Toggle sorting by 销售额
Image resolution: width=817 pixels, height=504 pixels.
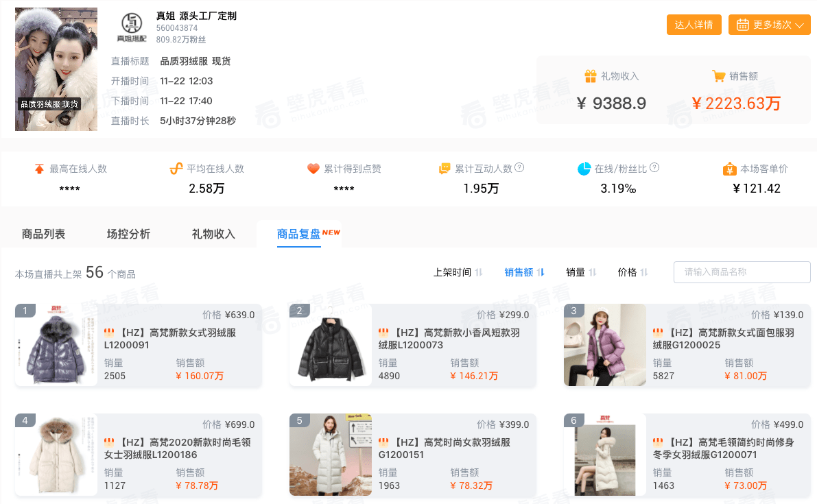coord(524,272)
